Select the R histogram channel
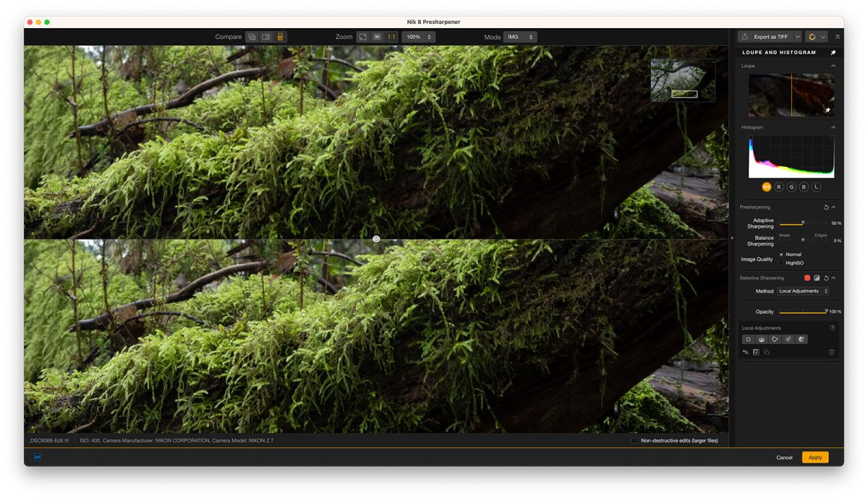Viewport: 868px width, 498px height. (778, 187)
